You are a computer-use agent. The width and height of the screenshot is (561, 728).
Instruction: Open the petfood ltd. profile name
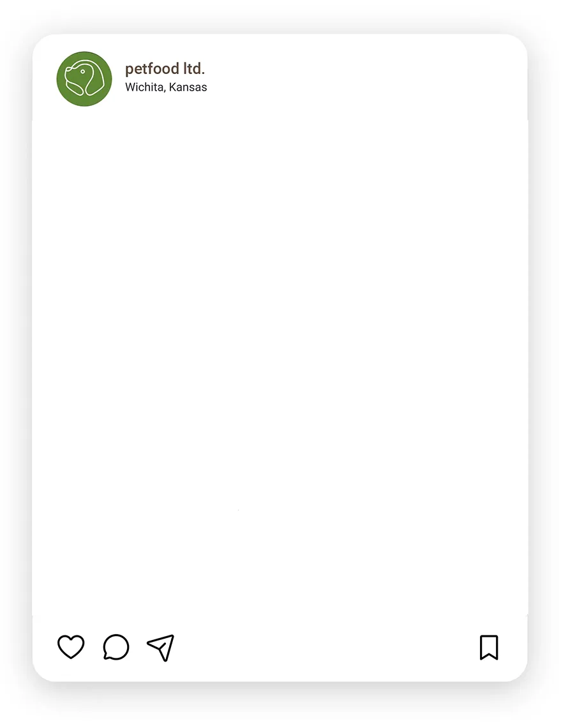click(165, 69)
